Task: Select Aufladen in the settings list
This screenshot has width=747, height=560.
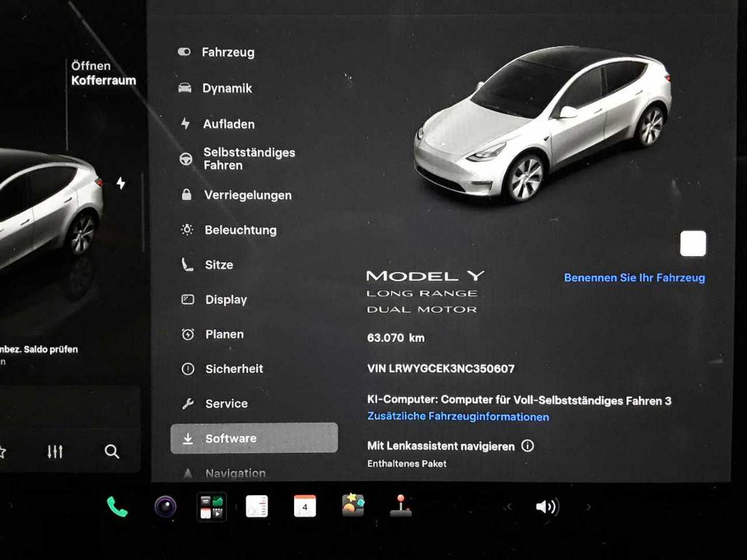Action: [x=228, y=124]
